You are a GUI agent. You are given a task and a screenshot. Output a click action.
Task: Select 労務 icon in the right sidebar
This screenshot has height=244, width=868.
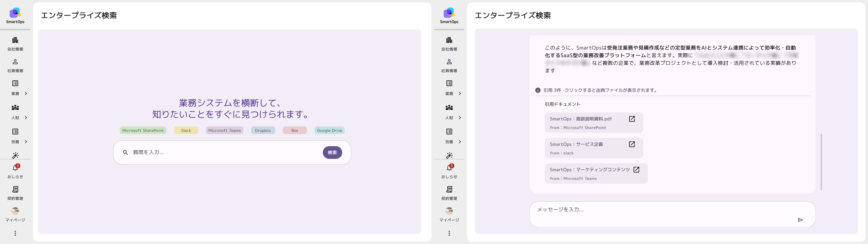[x=449, y=132]
